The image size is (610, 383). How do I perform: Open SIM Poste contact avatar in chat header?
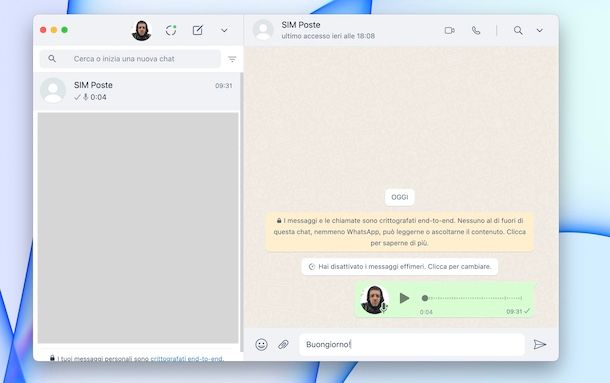263,30
